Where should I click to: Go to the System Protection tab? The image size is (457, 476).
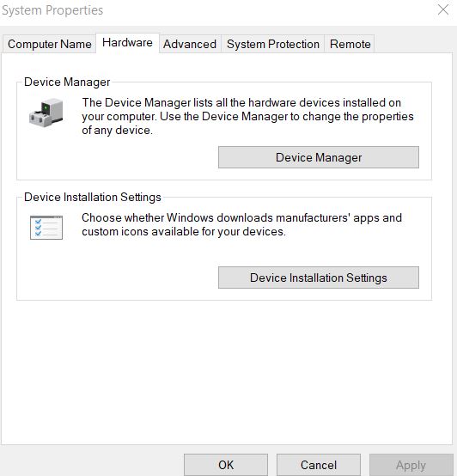pos(273,45)
